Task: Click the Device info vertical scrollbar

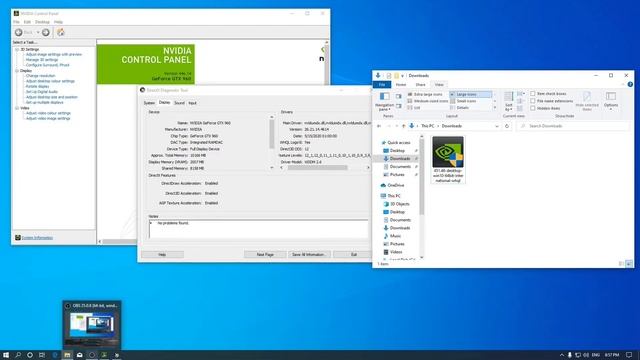Action: click(x=272, y=142)
